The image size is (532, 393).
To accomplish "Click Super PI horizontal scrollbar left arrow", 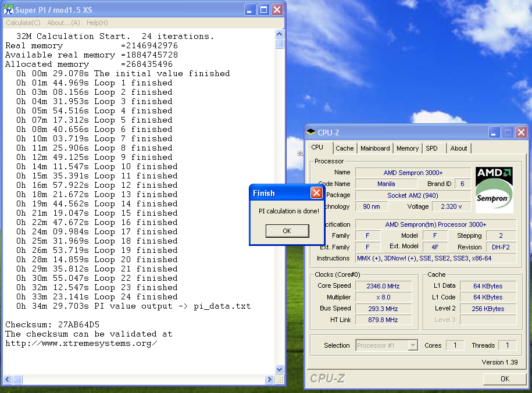I will point(8,380).
